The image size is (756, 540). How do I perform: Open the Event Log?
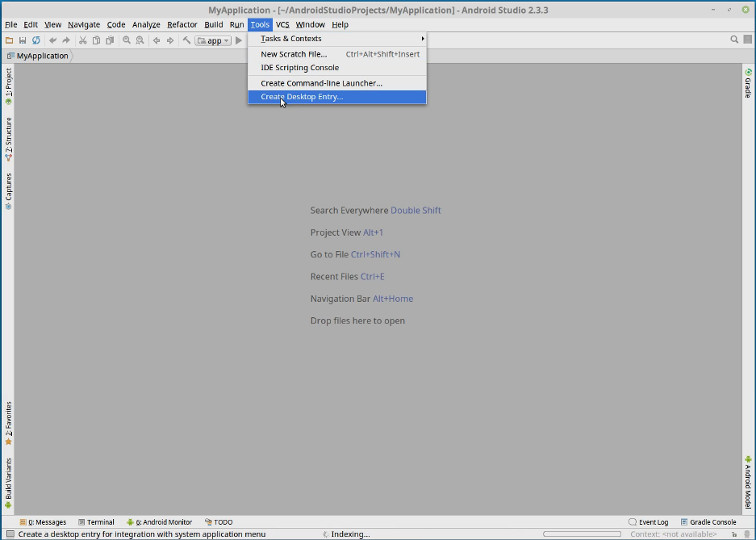tap(648, 522)
